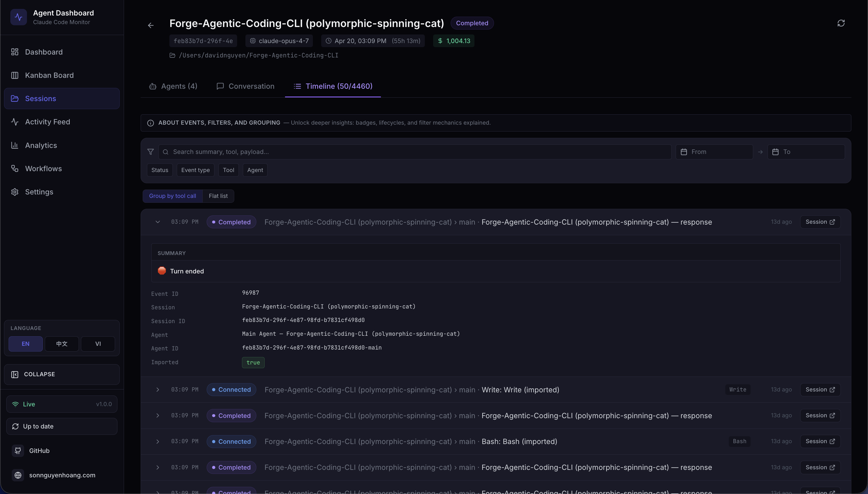Screen dimensions: 868x494
Task: Click the COLLAPSE sidebar button
Action: pyautogui.click(x=62, y=374)
